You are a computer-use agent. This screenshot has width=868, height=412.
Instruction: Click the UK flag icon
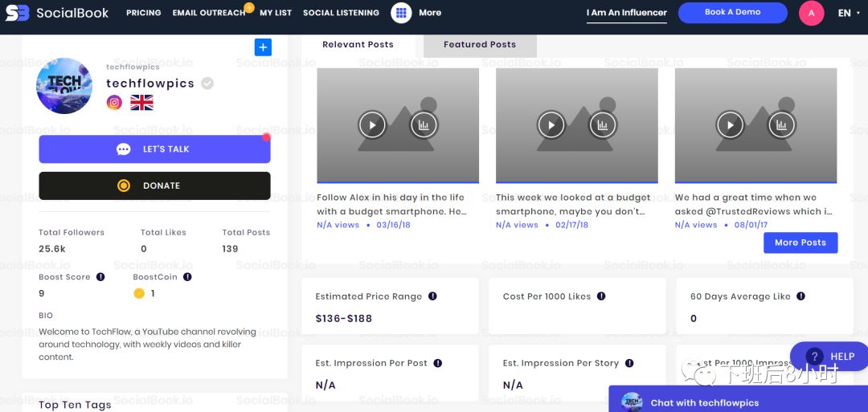pos(141,102)
